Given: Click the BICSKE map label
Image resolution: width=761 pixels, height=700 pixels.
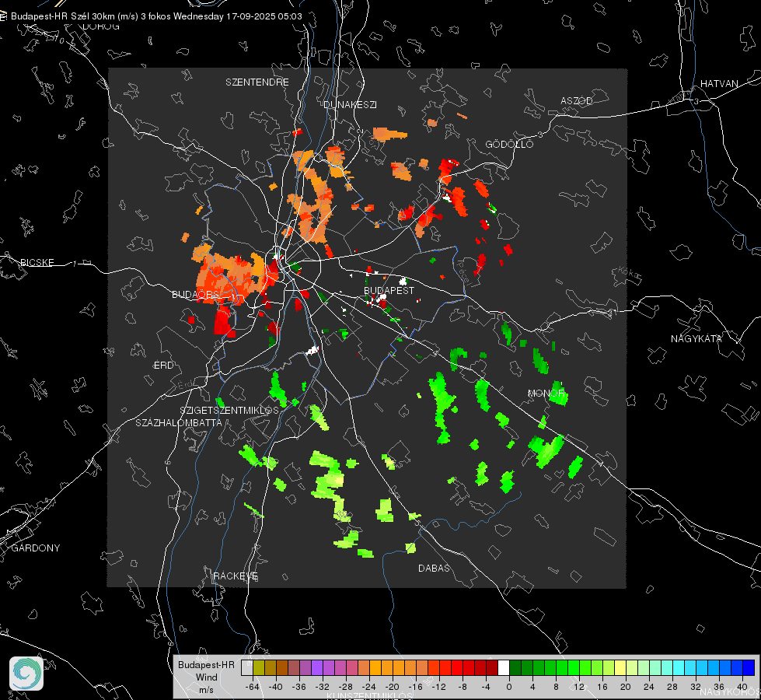Looking at the screenshot, I should [x=37, y=262].
